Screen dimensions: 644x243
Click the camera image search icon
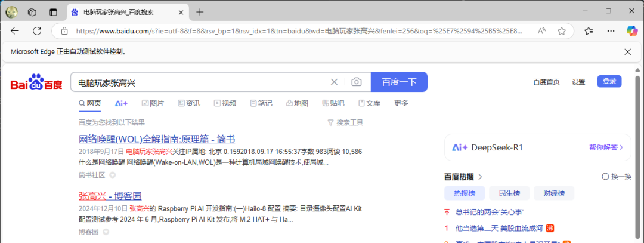(x=356, y=82)
